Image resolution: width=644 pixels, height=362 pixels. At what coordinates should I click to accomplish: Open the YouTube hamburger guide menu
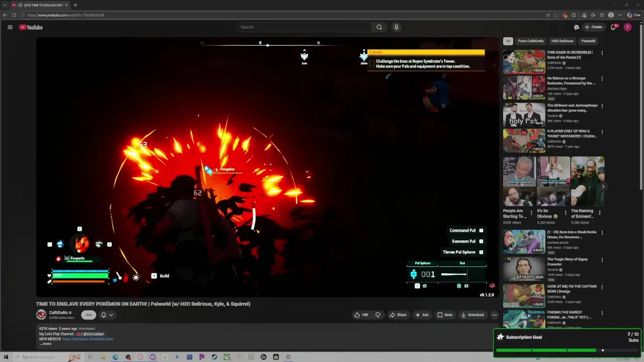[x=10, y=27]
